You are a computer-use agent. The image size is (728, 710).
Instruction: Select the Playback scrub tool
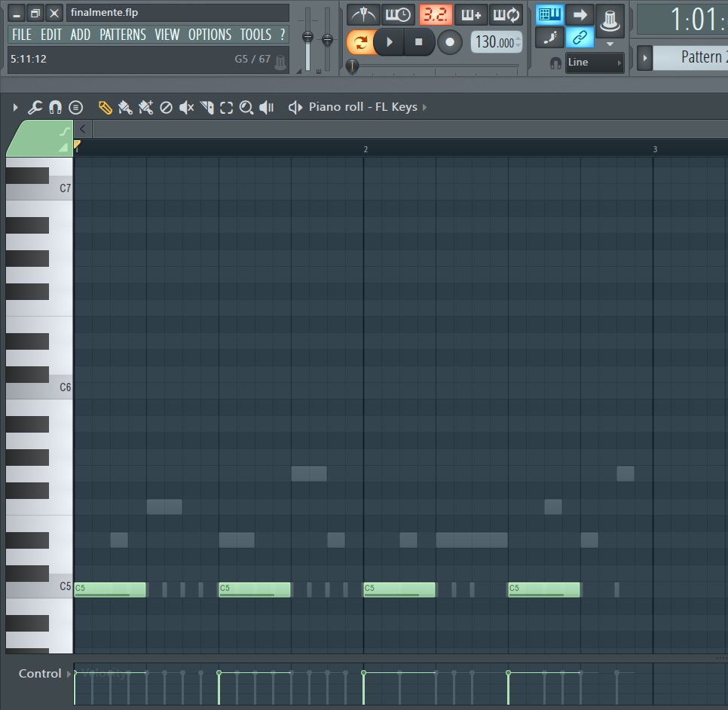(267, 108)
